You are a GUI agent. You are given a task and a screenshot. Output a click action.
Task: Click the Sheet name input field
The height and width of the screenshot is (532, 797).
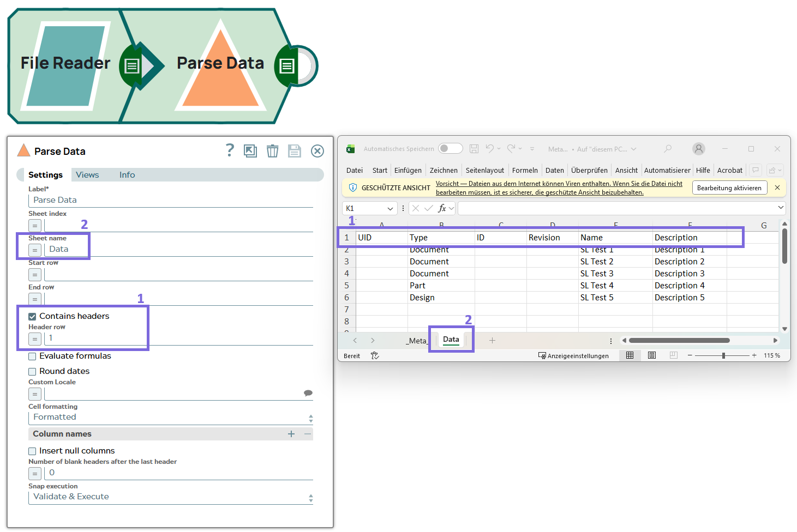point(178,249)
